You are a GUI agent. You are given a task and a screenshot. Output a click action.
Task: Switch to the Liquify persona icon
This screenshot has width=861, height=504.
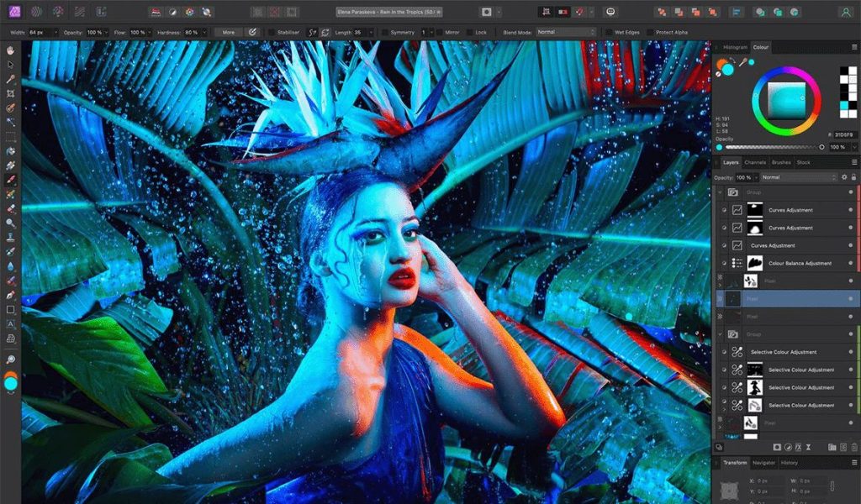(36, 12)
